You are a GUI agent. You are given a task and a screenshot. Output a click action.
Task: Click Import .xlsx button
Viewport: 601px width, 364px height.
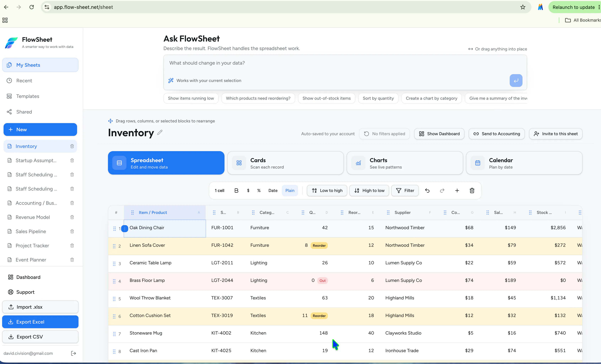40,307
